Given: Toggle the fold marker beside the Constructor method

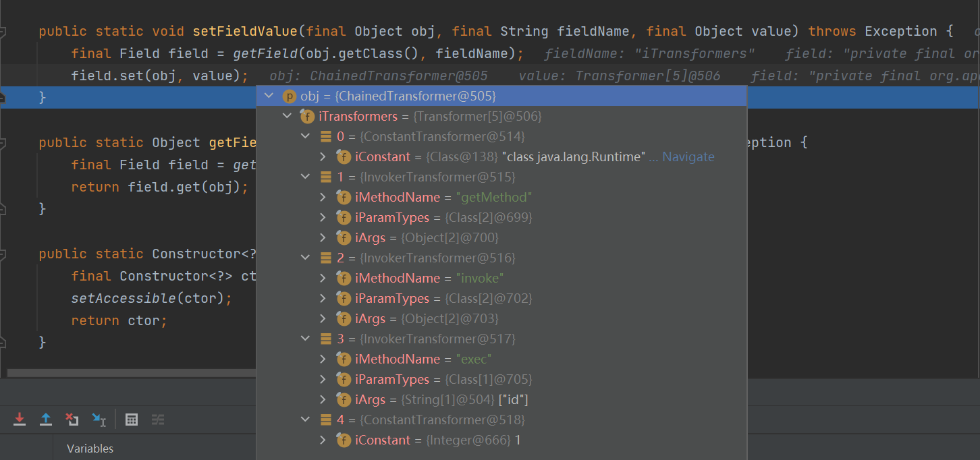Looking at the screenshot, I should point(3,254).
